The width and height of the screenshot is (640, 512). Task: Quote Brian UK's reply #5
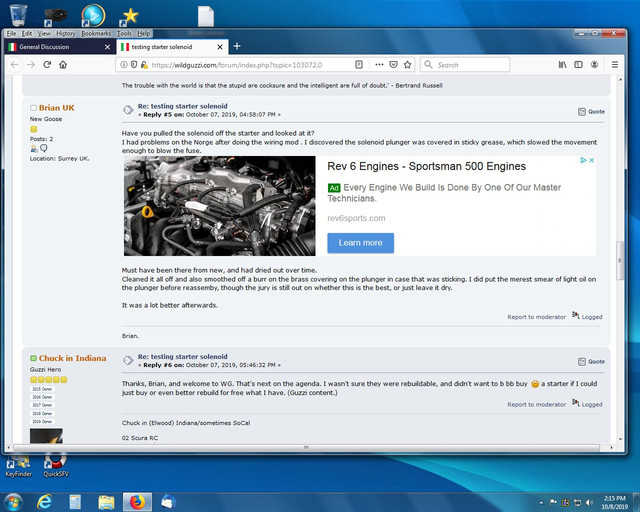point(591,111)
